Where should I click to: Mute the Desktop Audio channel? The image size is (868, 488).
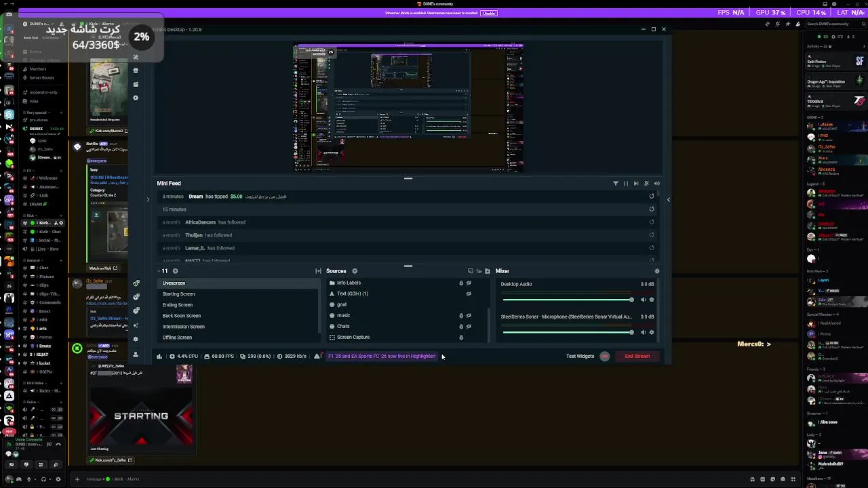pyautogui.click(x=644, y=300)
